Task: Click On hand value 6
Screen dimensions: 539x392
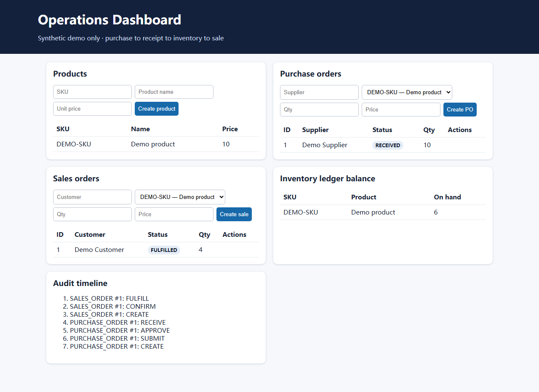Action: 436,212
